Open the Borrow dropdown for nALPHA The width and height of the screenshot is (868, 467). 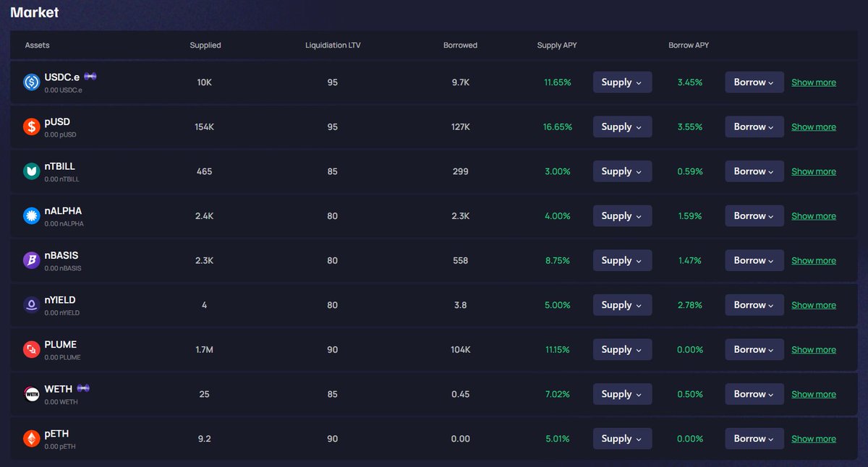[x=754, y=216]
